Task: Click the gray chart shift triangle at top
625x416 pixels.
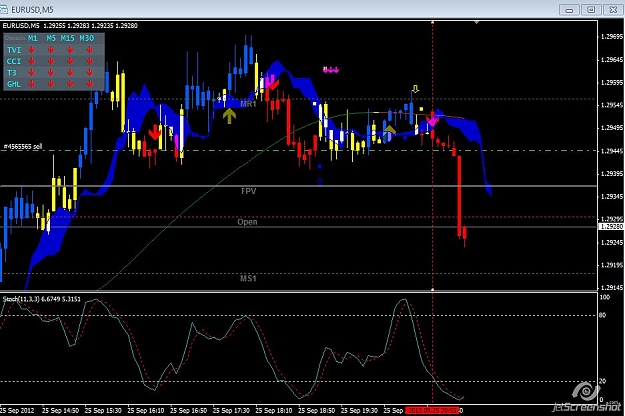Action: (476, 22)
